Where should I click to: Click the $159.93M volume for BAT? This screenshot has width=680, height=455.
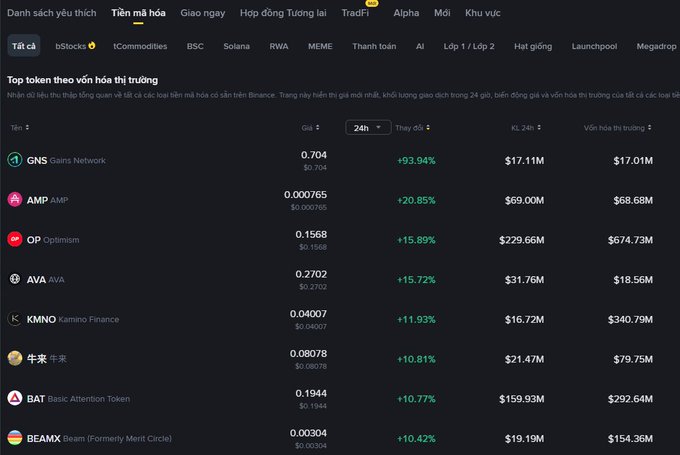click(x=521, y=399)
